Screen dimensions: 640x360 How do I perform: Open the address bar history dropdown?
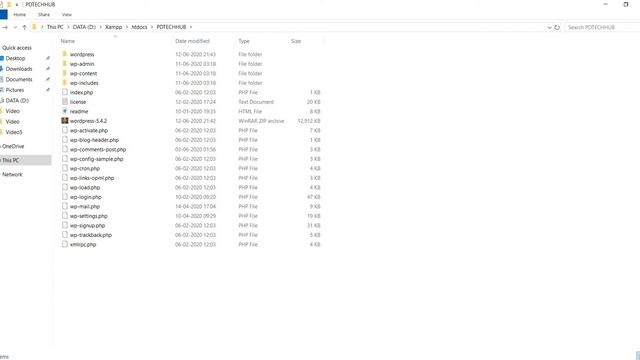549,27
